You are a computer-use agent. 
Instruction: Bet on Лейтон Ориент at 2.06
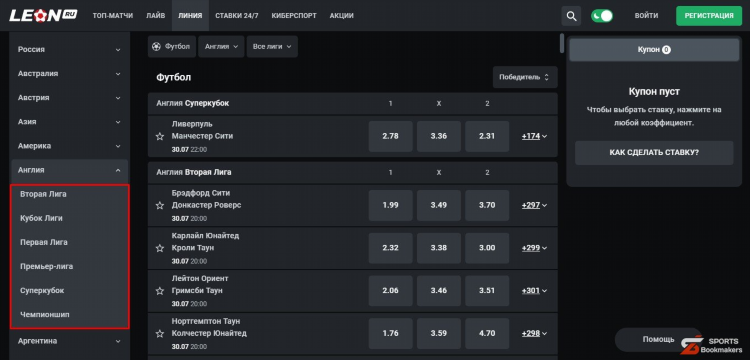(x=390, y=291)
